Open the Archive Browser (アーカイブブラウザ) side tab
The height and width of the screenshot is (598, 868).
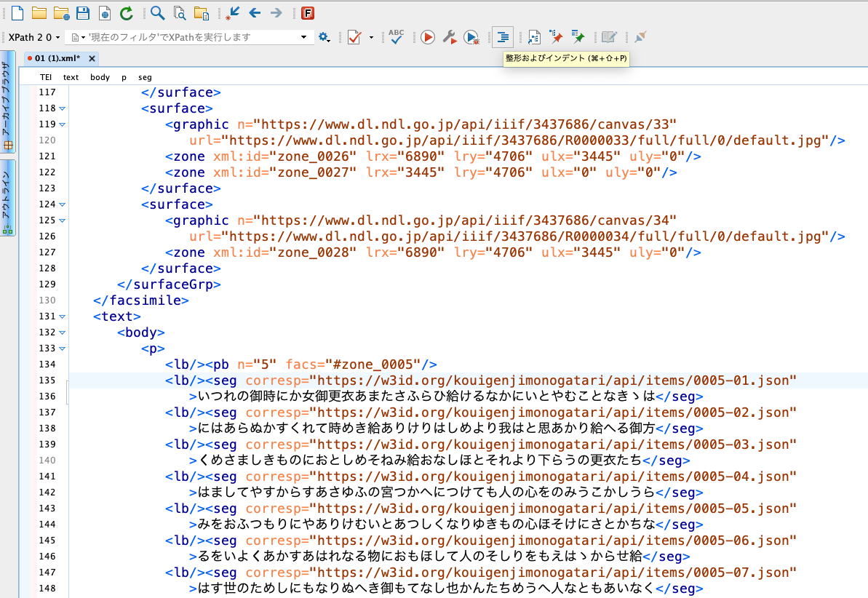click(8, 102)
